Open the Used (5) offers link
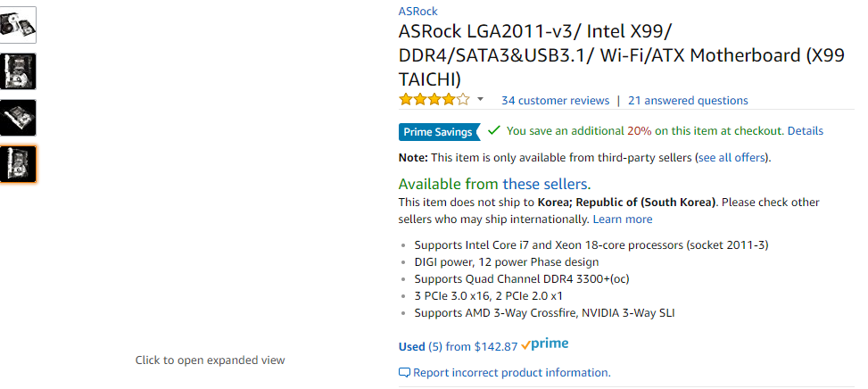This screenshot has height=389, width=868. (421, 347)
